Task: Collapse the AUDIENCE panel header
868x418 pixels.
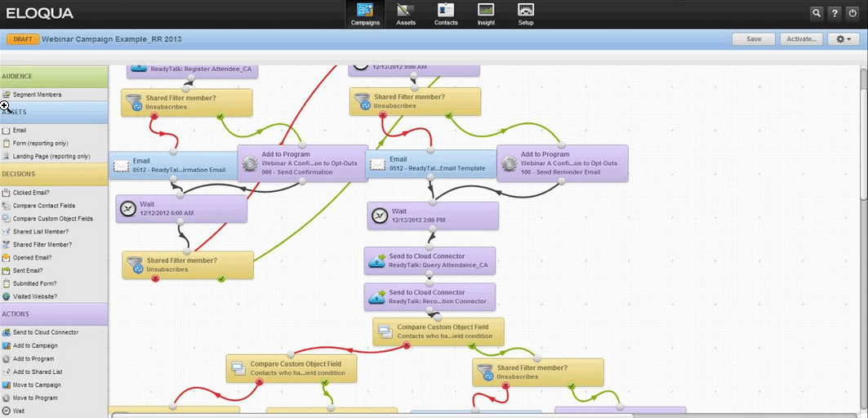Action: tap(54, 77)
